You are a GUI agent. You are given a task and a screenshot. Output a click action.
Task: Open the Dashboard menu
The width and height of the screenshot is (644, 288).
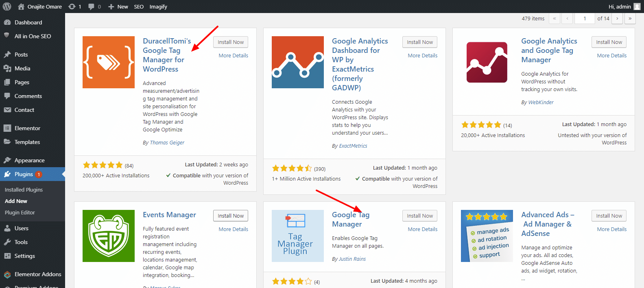[33, 22]
